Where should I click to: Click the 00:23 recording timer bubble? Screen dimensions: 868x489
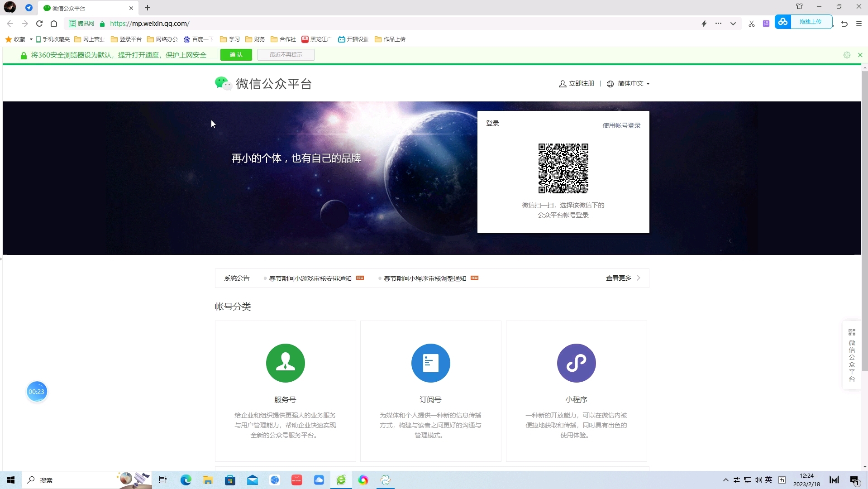click(x=37, y=392)
